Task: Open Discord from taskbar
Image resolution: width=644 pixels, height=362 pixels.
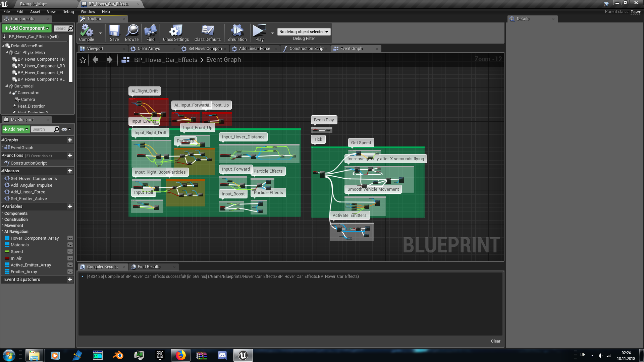Action: tap(222, 355)
